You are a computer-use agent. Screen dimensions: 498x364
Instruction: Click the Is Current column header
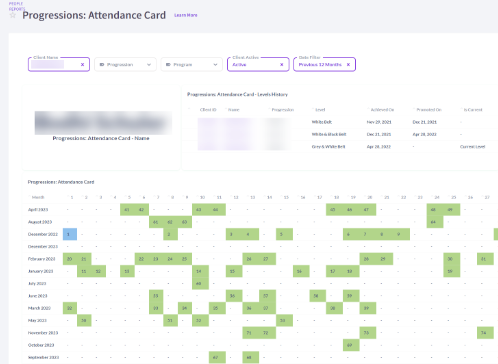tap(473, 110)
